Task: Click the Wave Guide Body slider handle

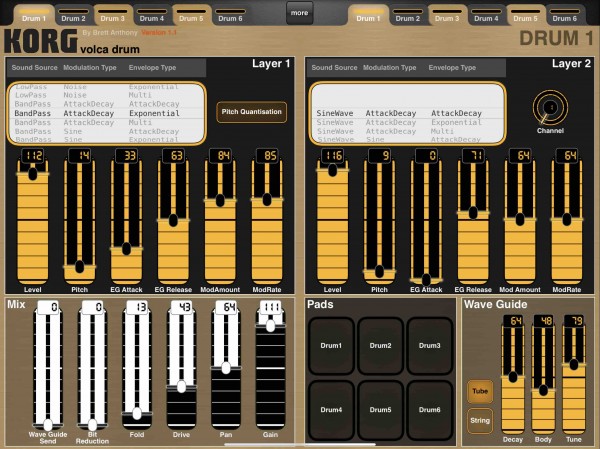Action: pos(543,390)
